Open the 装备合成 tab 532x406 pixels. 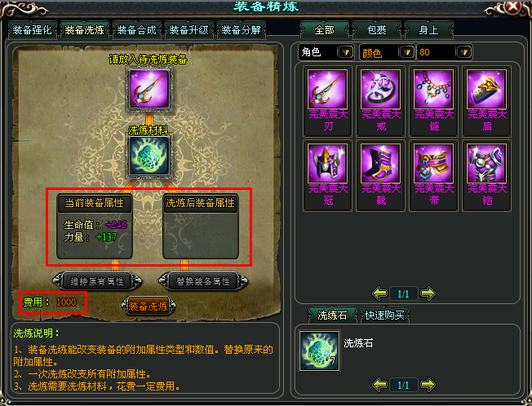tap(136, 30)
